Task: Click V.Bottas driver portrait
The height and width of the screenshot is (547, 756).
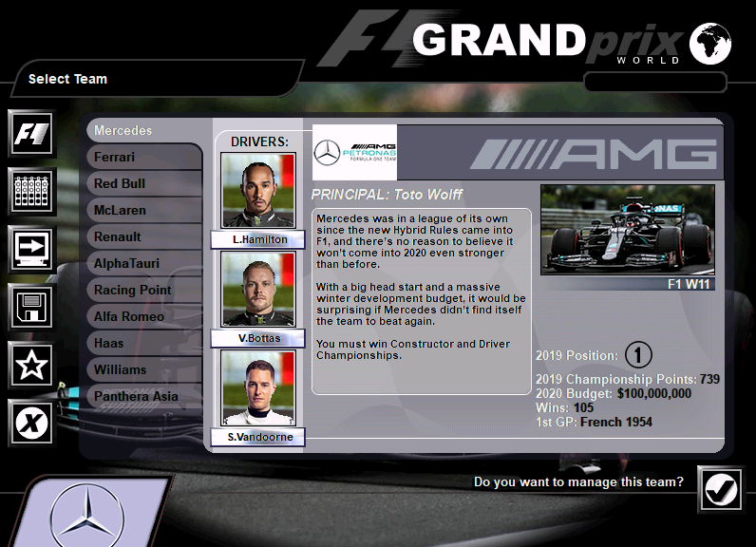Action: coord(258,289)
